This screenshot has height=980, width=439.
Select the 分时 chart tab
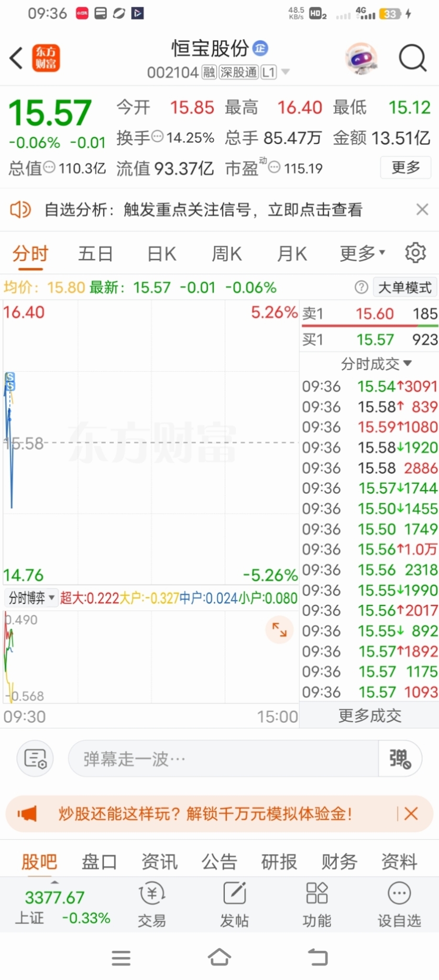click(x=31, y=254)
